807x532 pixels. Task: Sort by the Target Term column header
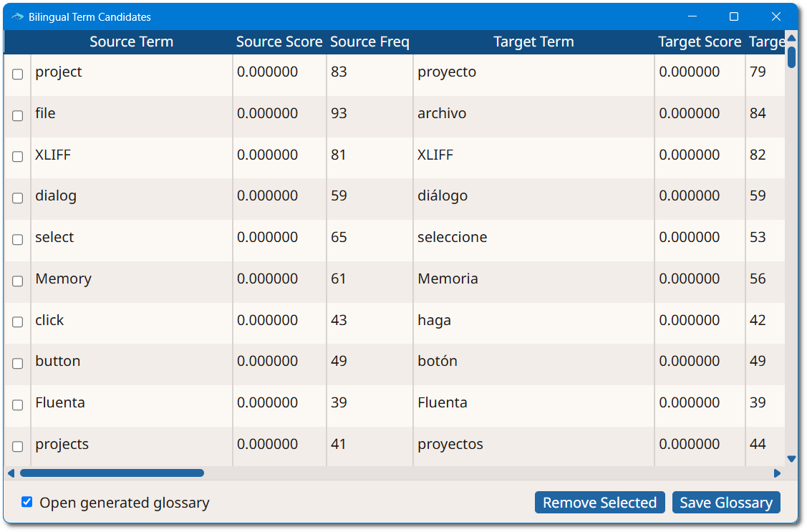click(x=533, y=42)
